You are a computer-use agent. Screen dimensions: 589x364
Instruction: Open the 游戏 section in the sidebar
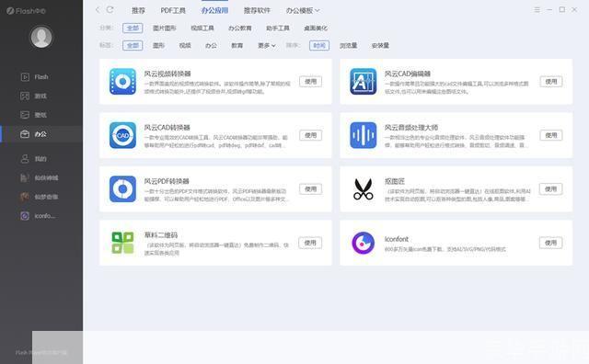33,97
